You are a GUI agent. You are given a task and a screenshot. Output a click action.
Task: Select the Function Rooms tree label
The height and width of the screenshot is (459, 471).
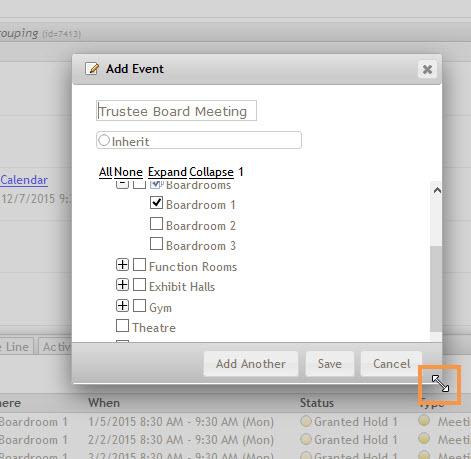pos(193,267)
